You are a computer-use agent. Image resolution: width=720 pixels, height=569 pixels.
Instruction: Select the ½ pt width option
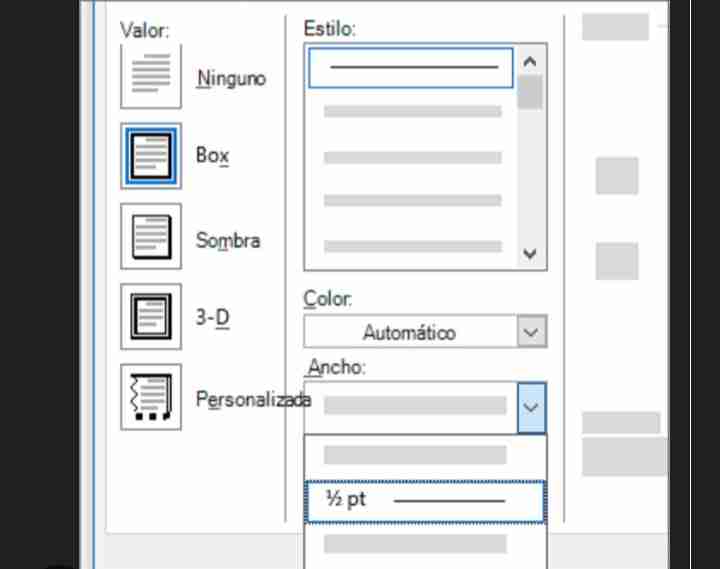(x=425, y=501)
